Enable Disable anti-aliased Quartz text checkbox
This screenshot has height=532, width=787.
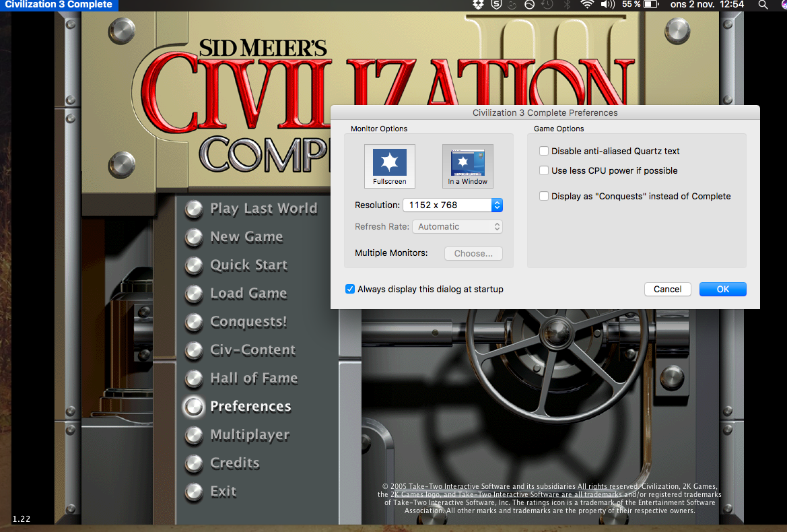coord(543,151)
